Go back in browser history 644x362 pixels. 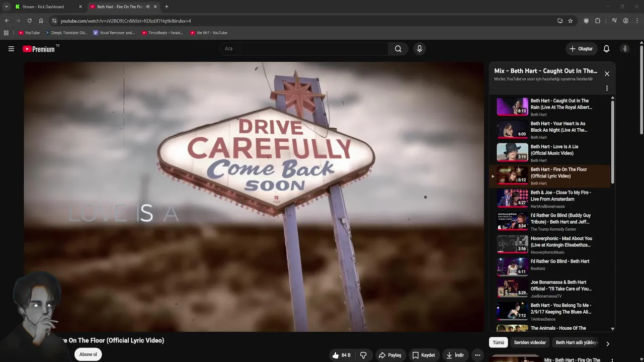click(7, 21)
